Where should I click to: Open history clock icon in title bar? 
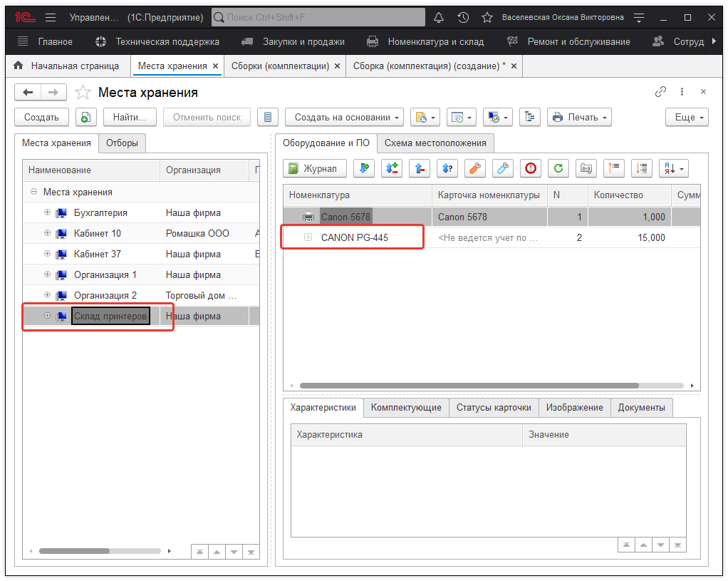pyautogui.click(x=463, y=17)
